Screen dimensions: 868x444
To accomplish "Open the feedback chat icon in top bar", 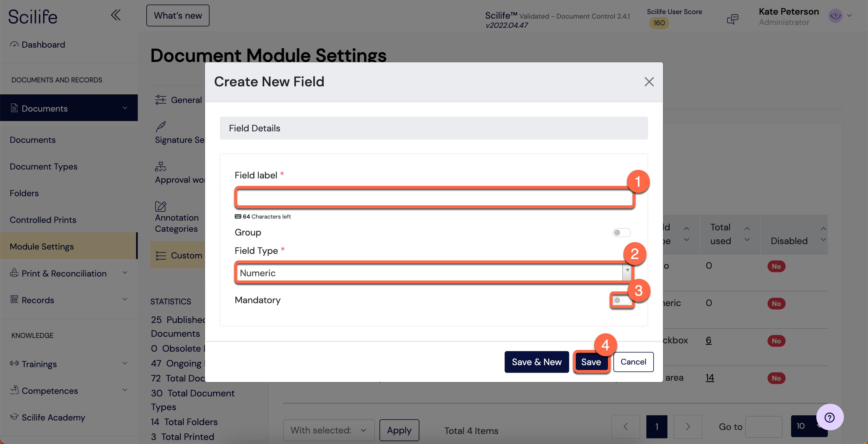I will coord(733,19).
